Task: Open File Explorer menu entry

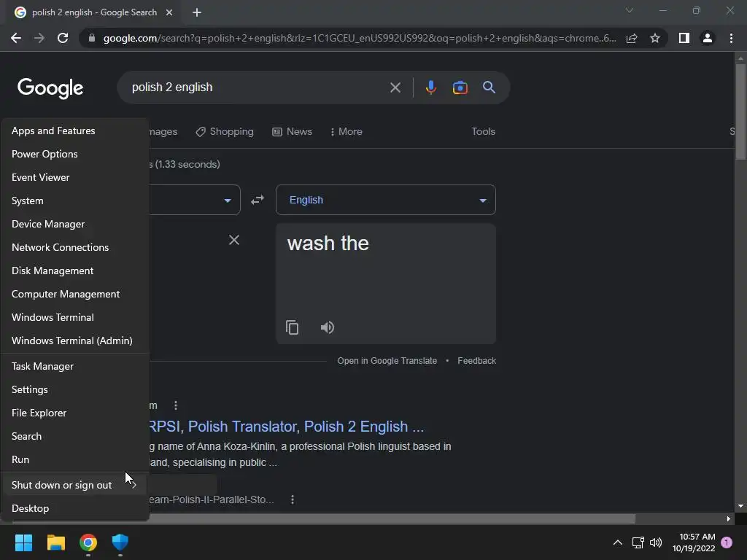Action: click(x=75, y=413)
